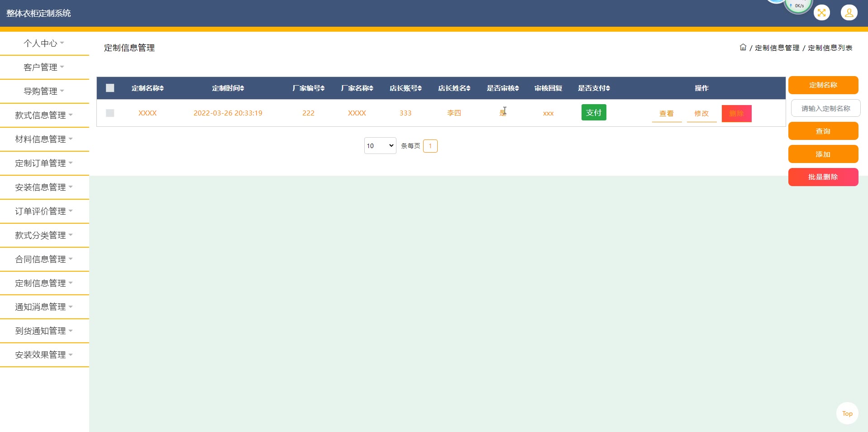Click the red 删除 row button

[x=736, y=113]
